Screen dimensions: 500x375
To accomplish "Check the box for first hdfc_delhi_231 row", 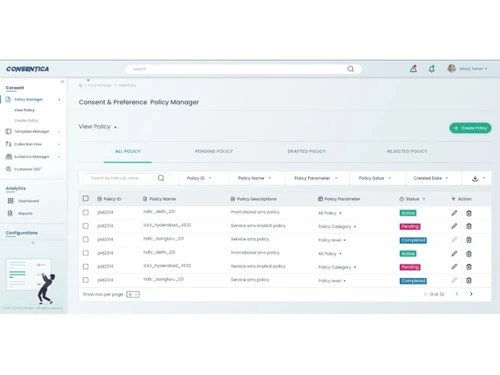I will (86, 212).
